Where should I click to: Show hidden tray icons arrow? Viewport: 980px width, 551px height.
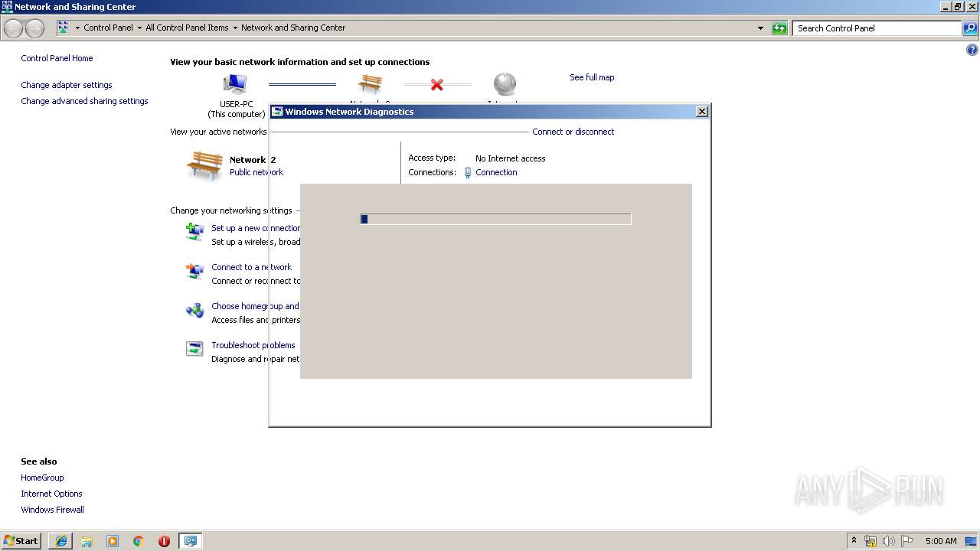click(854, 540)
